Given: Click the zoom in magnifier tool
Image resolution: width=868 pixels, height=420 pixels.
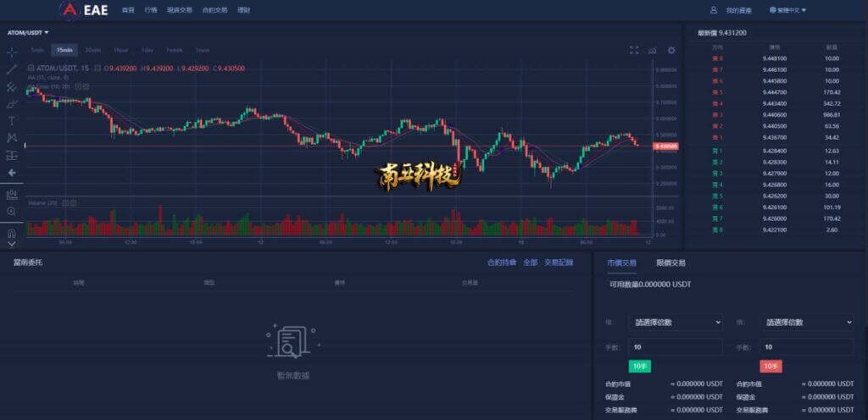Looking at the screenshot, I should tap(12, 211).
